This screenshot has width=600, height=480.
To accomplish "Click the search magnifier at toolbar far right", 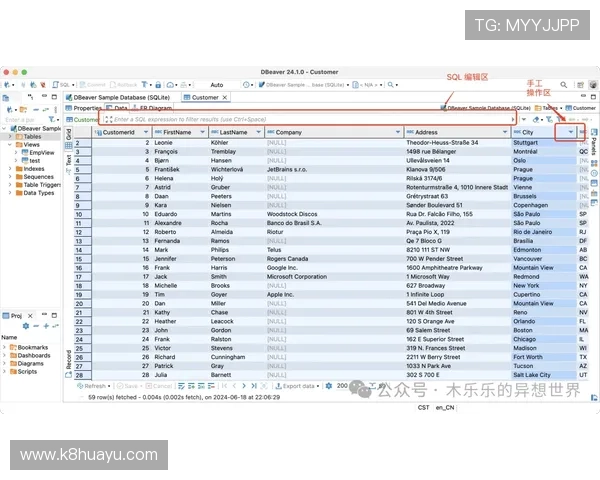I will [x=564, y=85].
